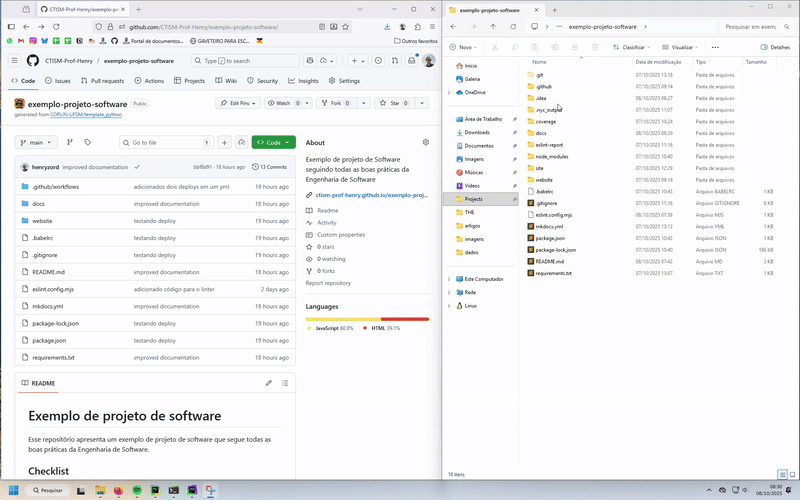Expand the green Code dropdown button
This screenshot has height=500, width=800.
point(273,143)
